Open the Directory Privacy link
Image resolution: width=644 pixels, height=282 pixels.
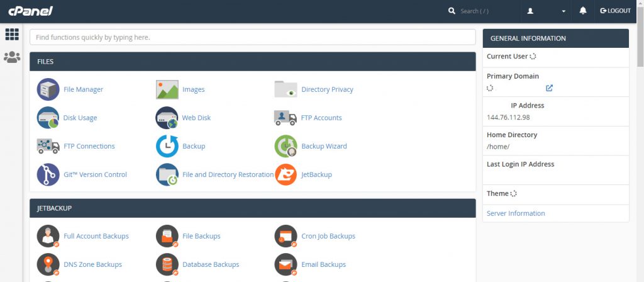click(x=327, y=89)
